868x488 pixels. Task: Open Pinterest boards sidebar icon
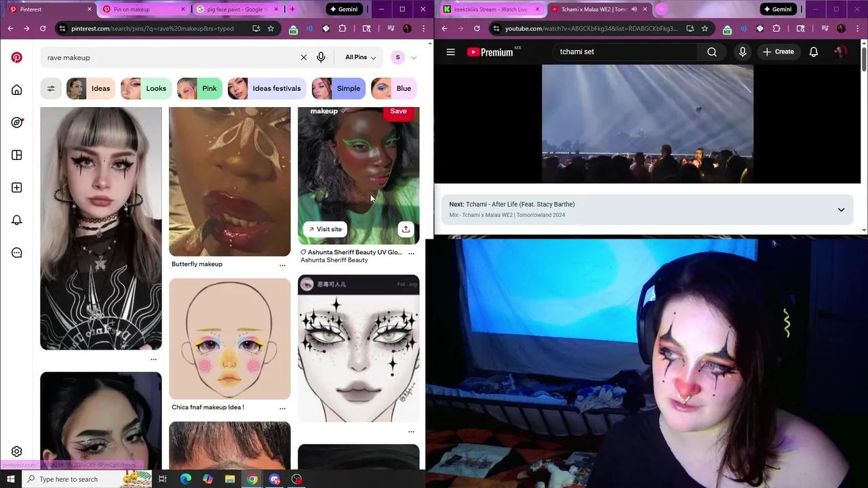17,155
